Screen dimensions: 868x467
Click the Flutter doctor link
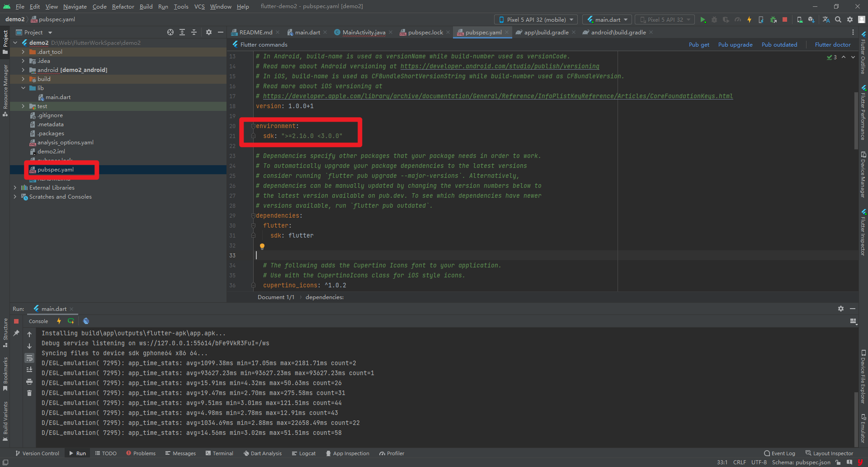coord(833,45)
